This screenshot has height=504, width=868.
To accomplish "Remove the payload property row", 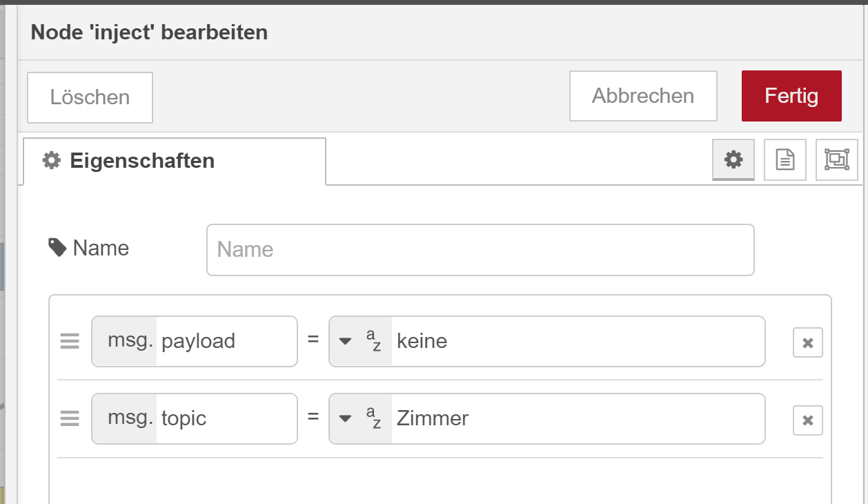I will [x=808, y=342].
